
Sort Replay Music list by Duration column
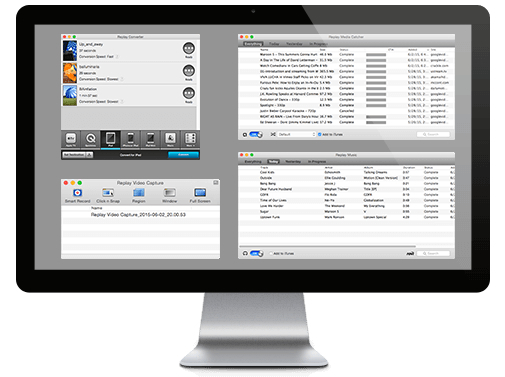click(409, 167)
